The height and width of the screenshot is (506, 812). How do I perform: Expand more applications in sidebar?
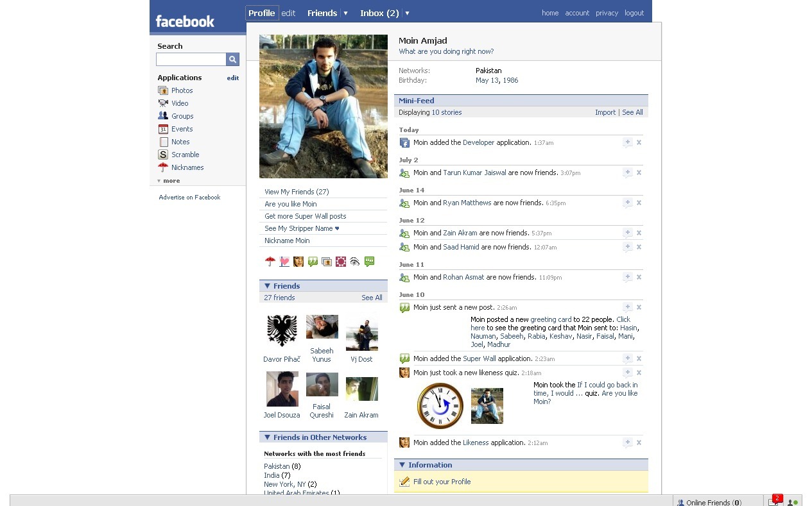click(169, 181)
